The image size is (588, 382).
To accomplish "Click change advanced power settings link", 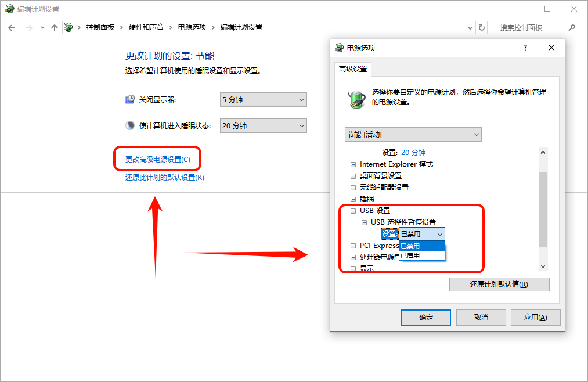I will tap(158, 160).
